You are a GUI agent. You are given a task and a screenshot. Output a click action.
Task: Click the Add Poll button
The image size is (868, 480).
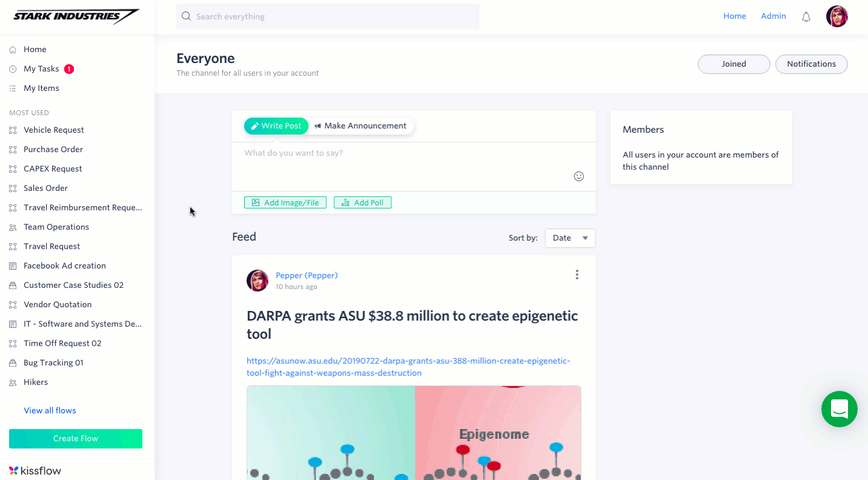tap(363, 202)
